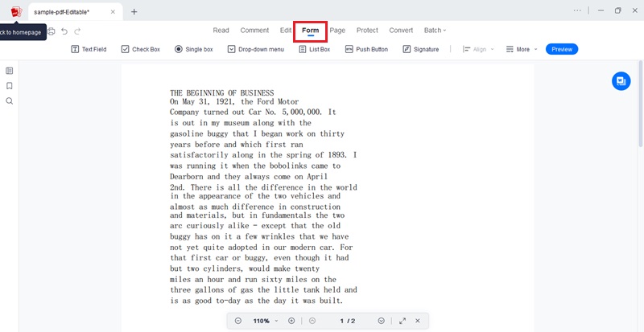Add a Check Box form element
Image resolution: width=644 pixels, height=332 pixels.
[x=140, y=49]
